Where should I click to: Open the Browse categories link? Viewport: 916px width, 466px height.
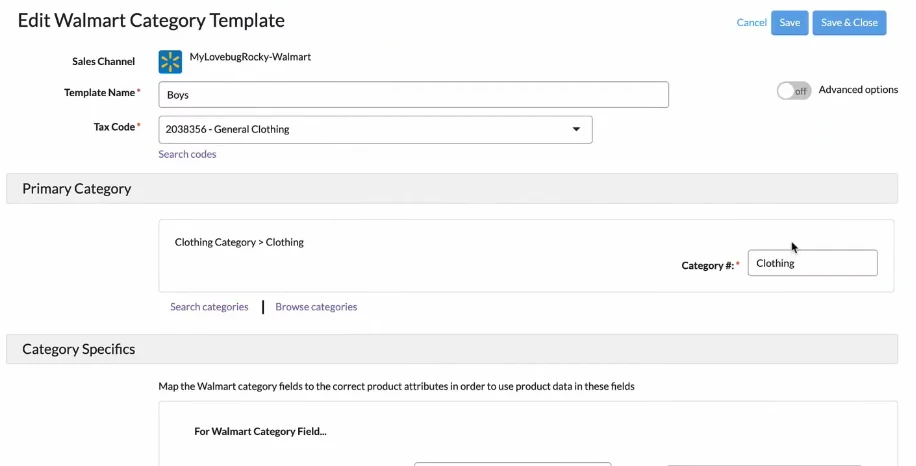tap(316, 307)
